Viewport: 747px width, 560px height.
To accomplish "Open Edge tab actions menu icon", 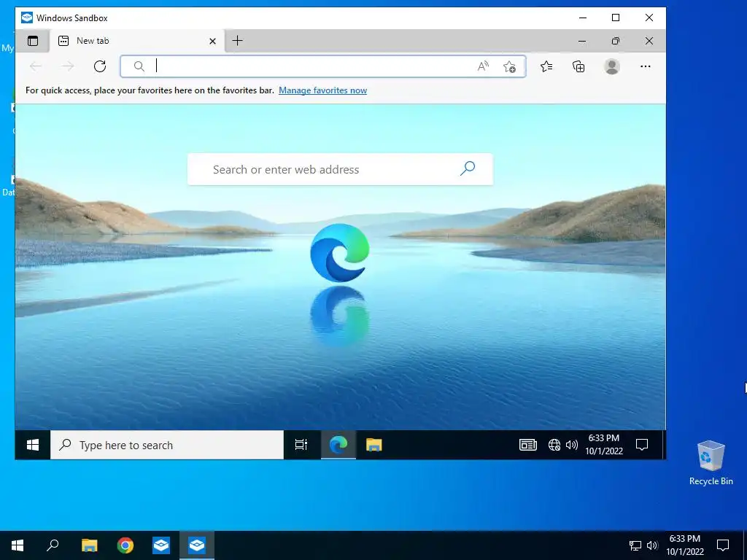I will click(x=33, y=41).
